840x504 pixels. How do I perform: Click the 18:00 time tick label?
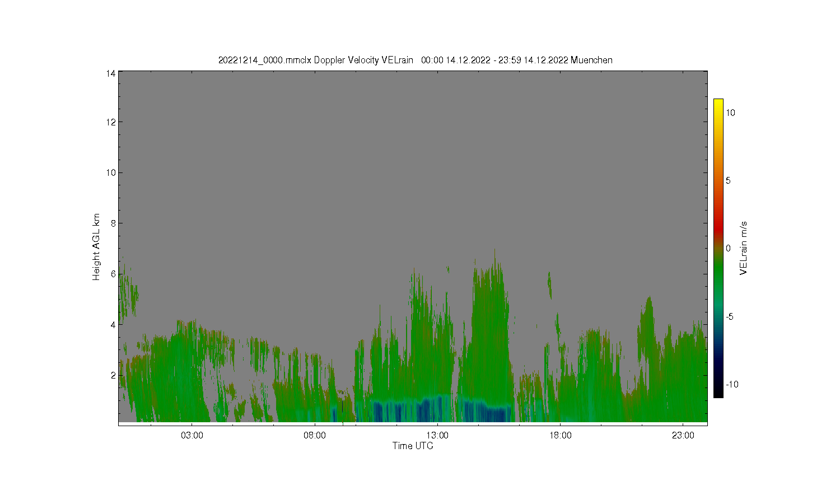pos(561,435)
